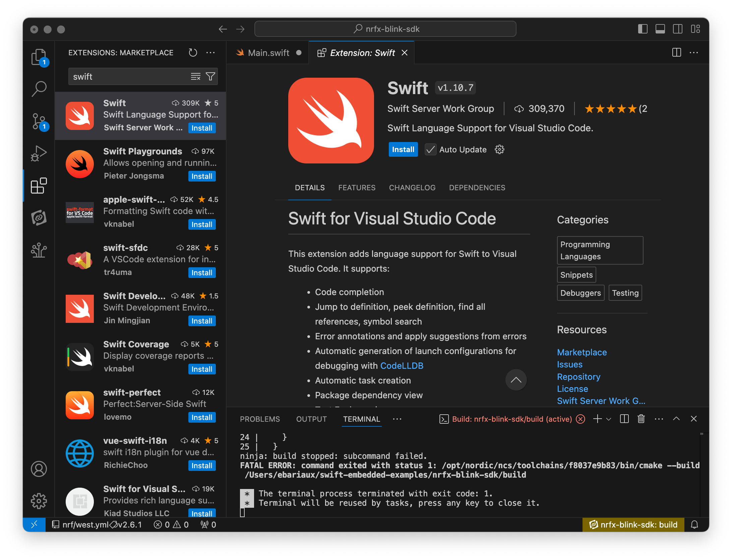
Task: Click nrfx-blink-sdk: build status item
Action: click(x=633, y=524)
